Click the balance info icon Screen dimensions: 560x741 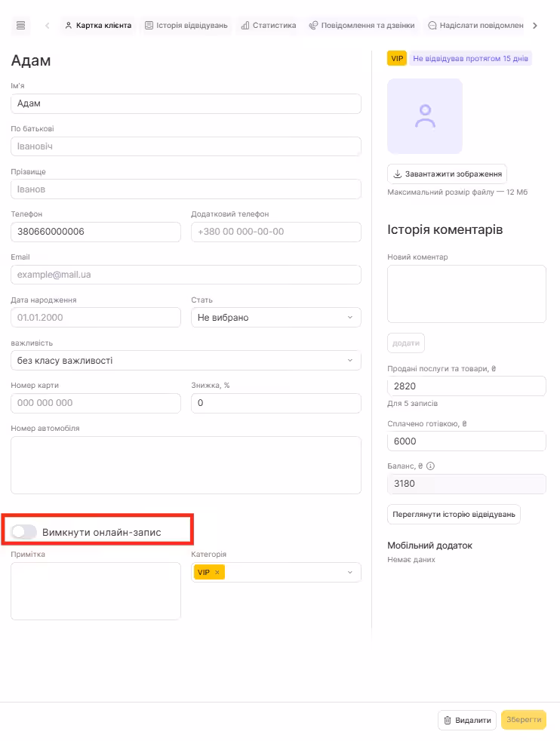tap(431, 466)
